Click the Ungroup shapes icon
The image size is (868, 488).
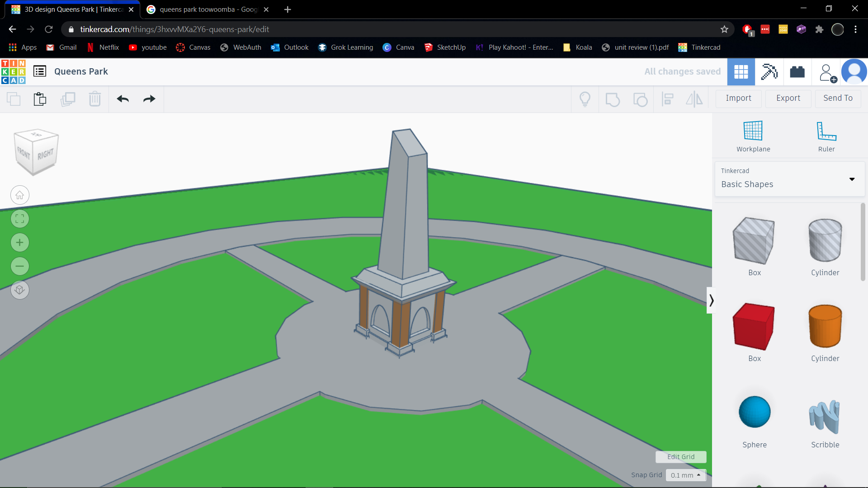[640, 99]
